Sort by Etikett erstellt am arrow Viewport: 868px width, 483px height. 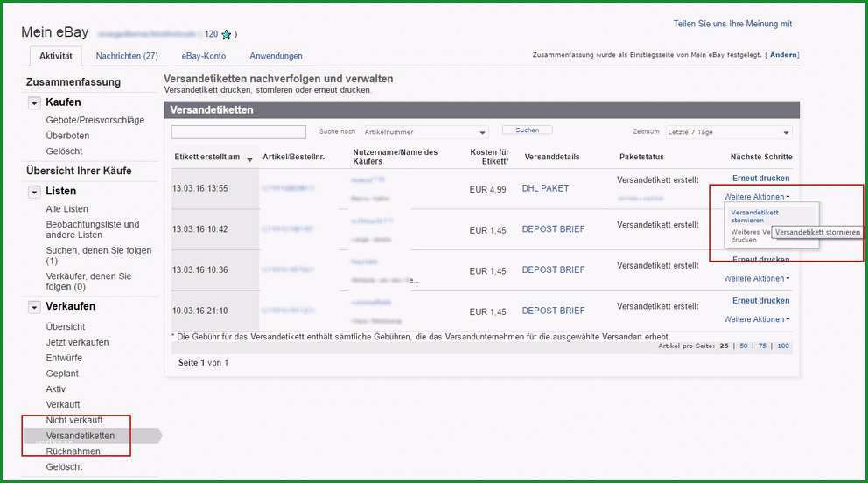[249, 159]
